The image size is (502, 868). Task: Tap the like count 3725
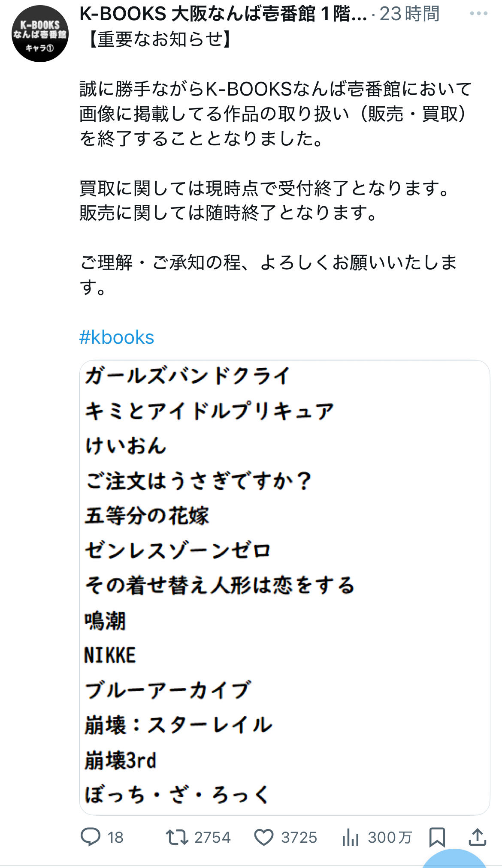coord(299,837)
